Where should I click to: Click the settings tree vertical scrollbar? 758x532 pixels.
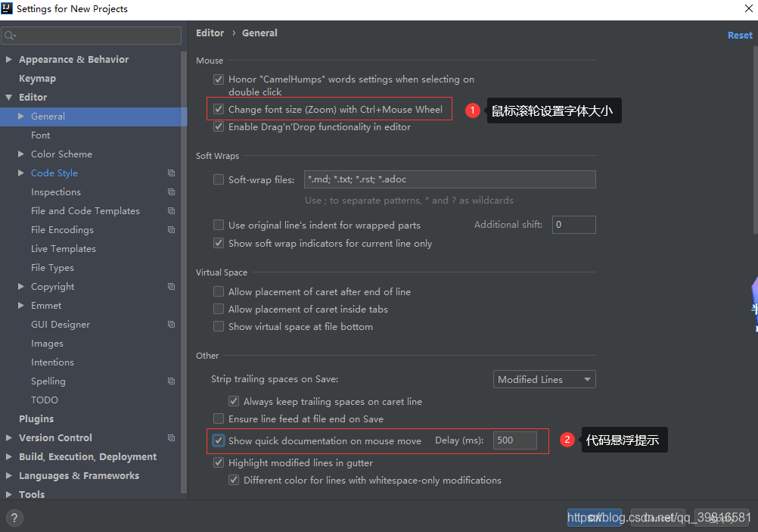184,271
